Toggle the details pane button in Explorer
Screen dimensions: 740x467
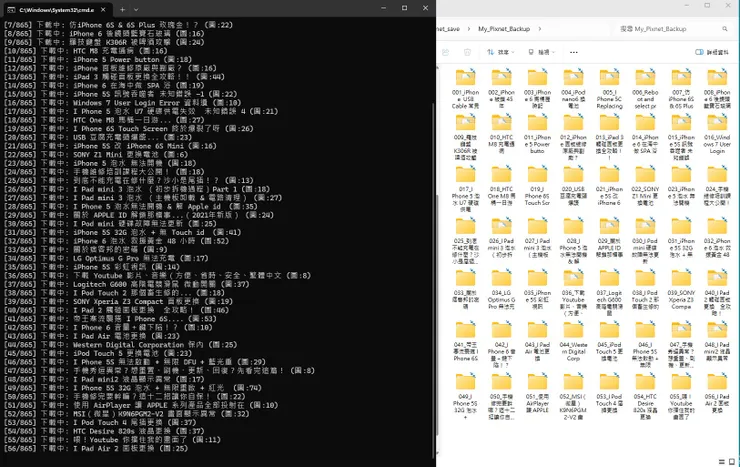[x=712, y=52]
